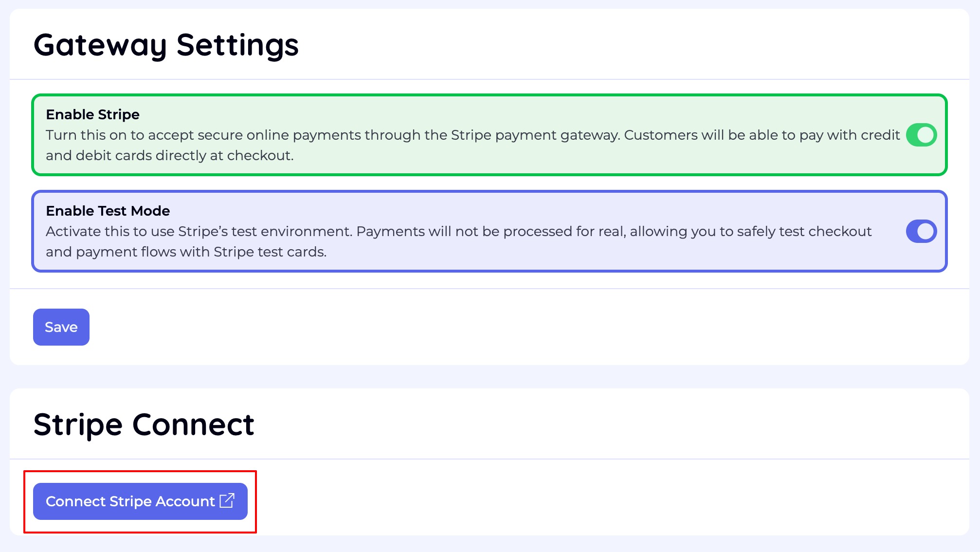Screen dimensions: 980x552
Task: Click the Save button
Action: (61, 327)
